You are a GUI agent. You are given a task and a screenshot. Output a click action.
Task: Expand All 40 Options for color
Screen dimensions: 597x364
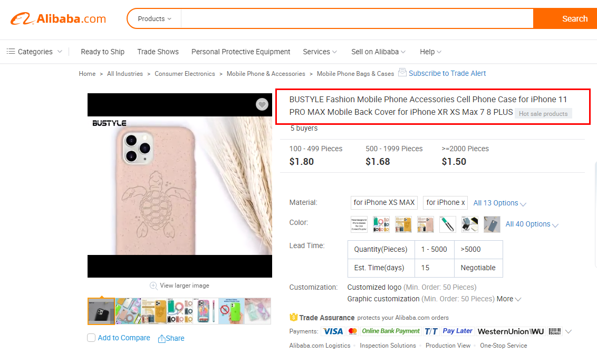[x=532, y=224]
